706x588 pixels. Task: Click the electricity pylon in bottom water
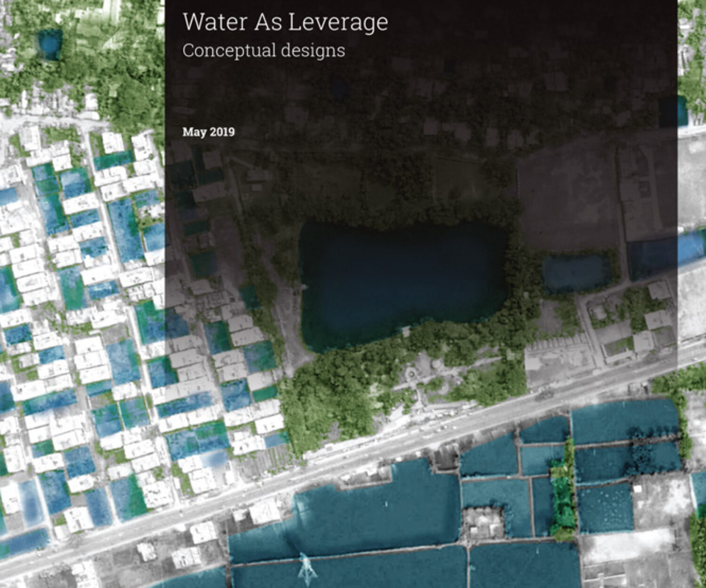click(306, 569)
